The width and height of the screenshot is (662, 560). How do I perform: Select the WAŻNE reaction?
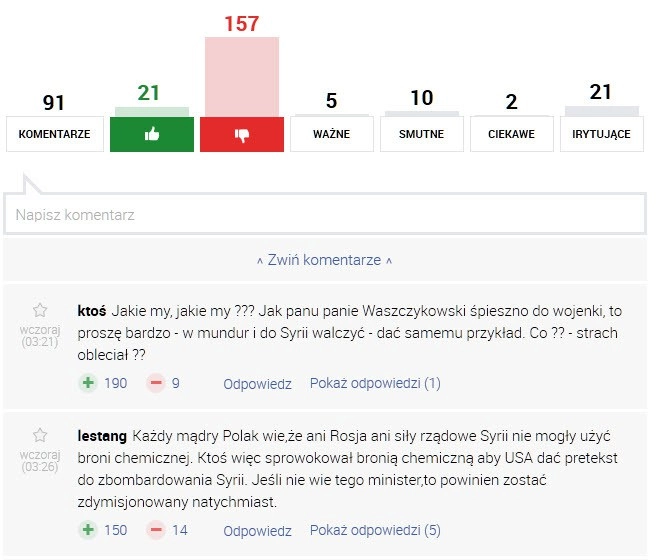click(x=331, y=134)
